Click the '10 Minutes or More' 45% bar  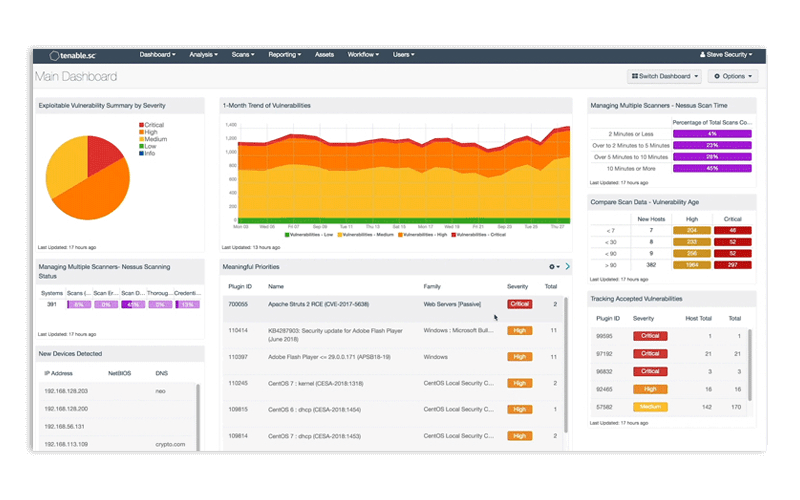(x=711, y=168)
